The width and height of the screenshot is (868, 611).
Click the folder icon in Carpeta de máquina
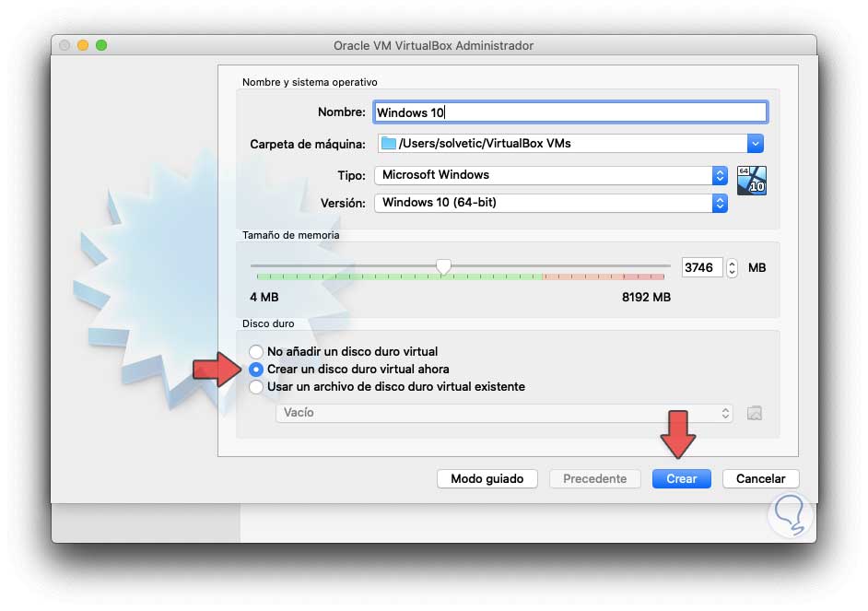[x=389, y=144]
